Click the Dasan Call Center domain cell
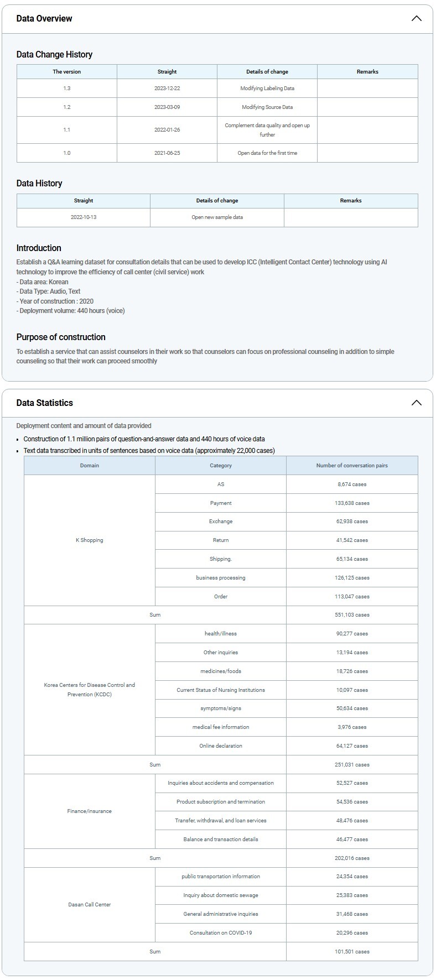 tap(89, 905)
